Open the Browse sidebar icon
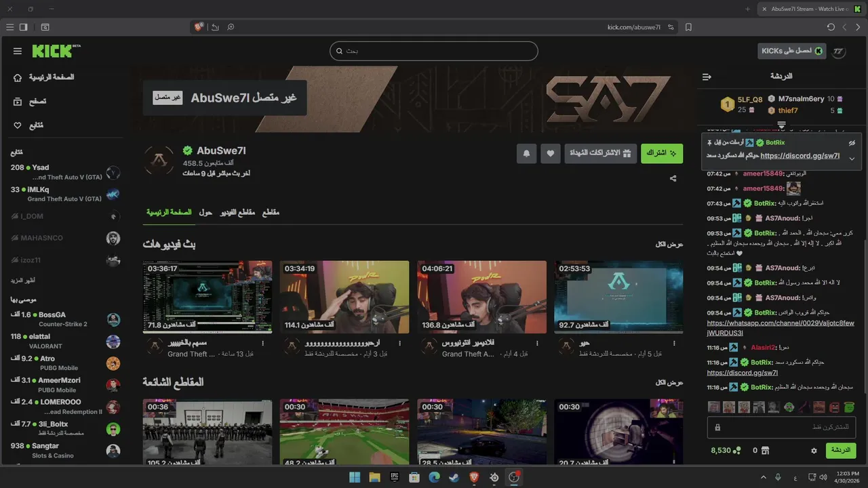Screen dimensions: 868x488 (x=18, y=101)
